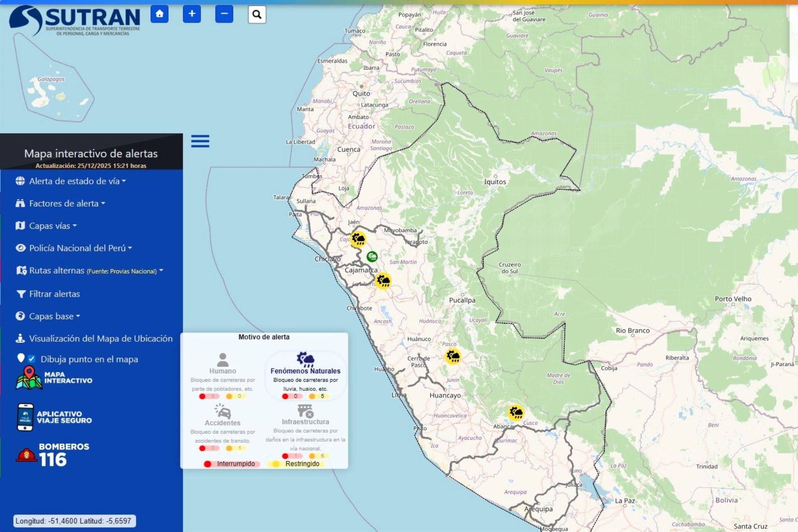Expand Factores de alerta dropdown
The width and height of the screenshot is (798, 532).
(67, 203)
